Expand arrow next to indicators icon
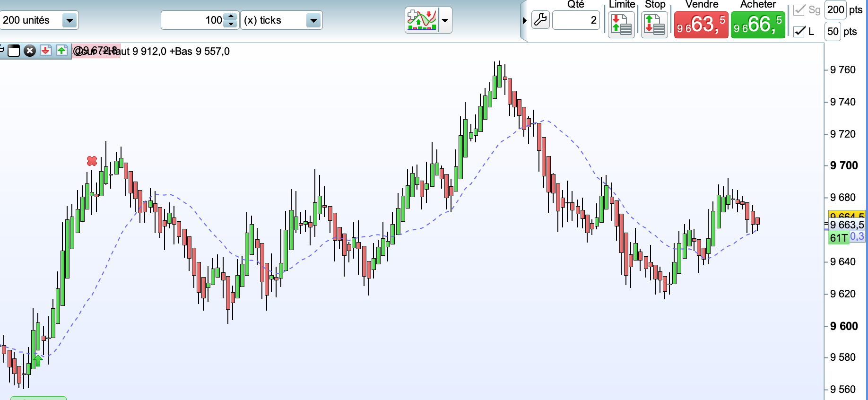Image resolution: width=868 pixels, height=400 pixels. coord(445,20)
